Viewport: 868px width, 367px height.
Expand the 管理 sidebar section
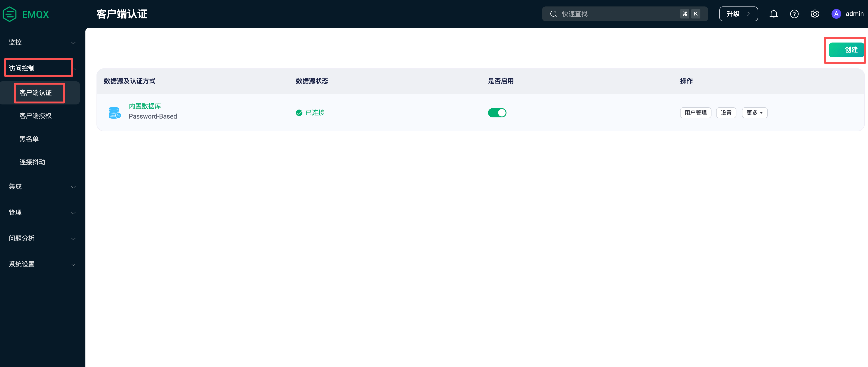click(42, 213)
